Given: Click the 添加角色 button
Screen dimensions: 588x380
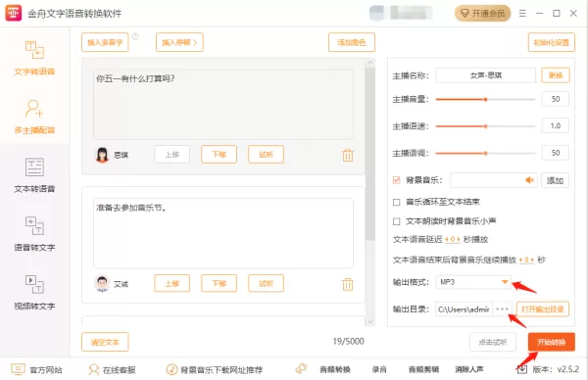Looking at the screenshot, I should point(352,42).
